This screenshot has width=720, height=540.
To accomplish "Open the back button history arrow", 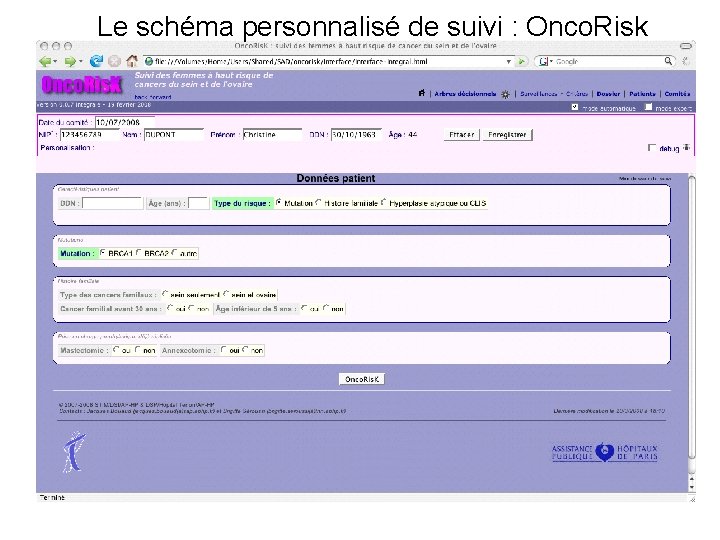I will pos(55,62).
